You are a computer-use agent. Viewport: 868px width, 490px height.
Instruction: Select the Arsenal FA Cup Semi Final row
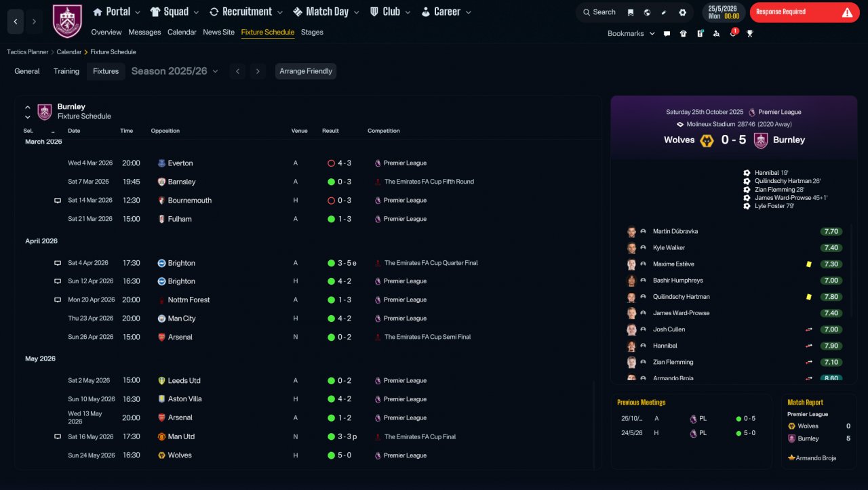308,337
